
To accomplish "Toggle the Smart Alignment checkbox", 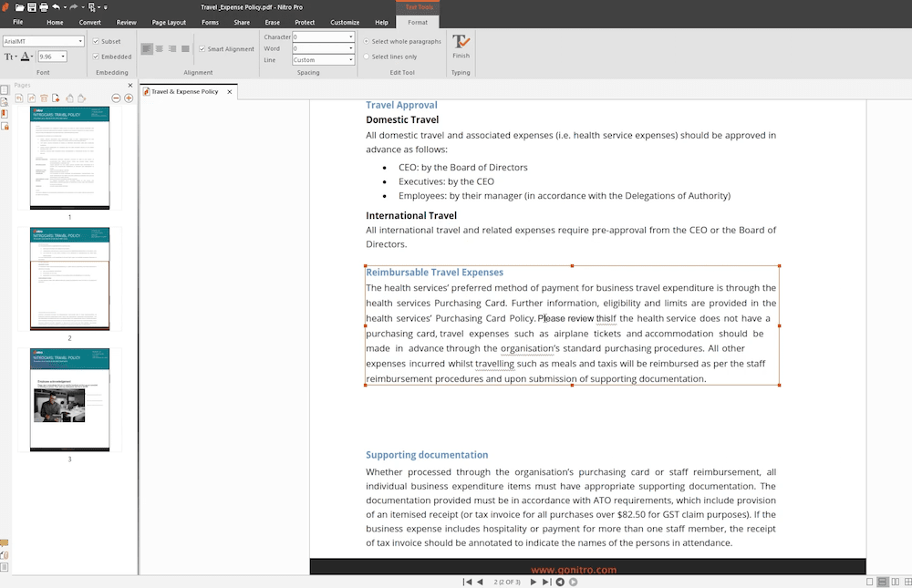I will click(202, 49).
